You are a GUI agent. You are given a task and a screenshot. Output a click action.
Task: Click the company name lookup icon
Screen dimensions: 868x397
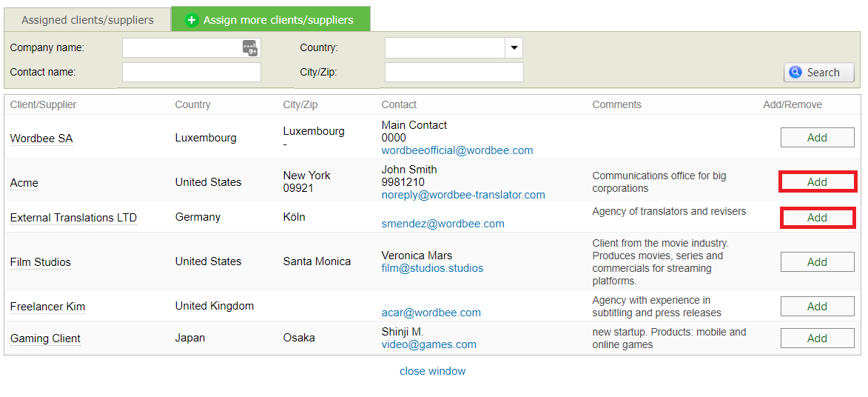click(x=250, y=48)
